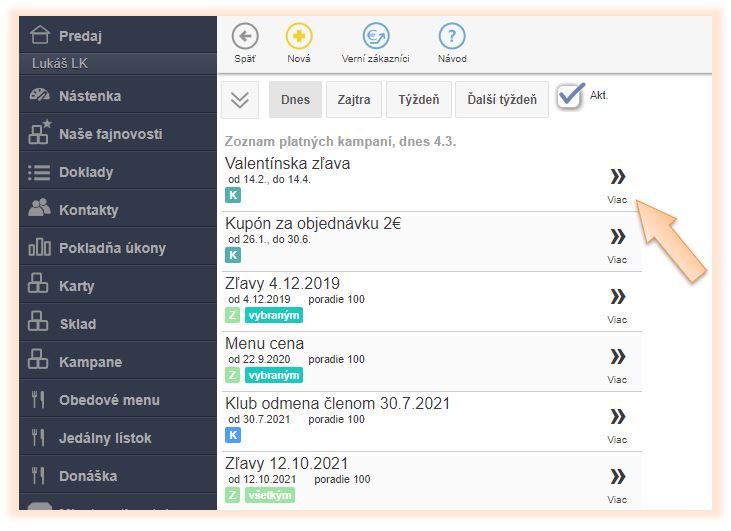Switch to the Dnes tab
The height and width of the screenshot is (531, 731).
point(295,100)
